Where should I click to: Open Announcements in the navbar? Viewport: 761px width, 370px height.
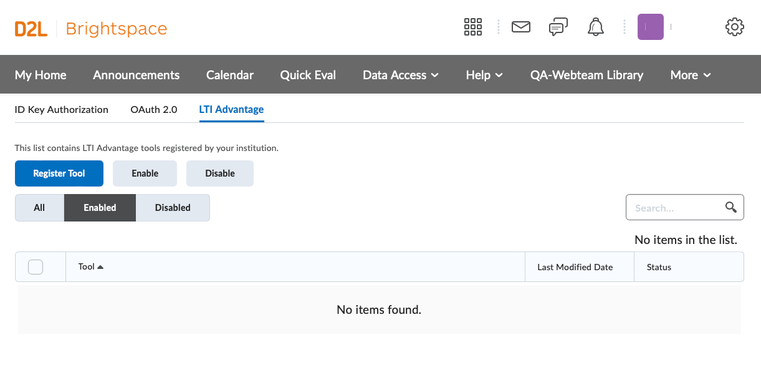[136, 75]
